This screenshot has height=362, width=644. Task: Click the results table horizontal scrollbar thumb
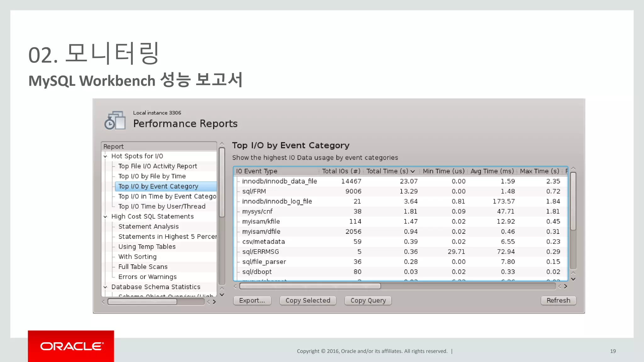(x=310, y=286)
